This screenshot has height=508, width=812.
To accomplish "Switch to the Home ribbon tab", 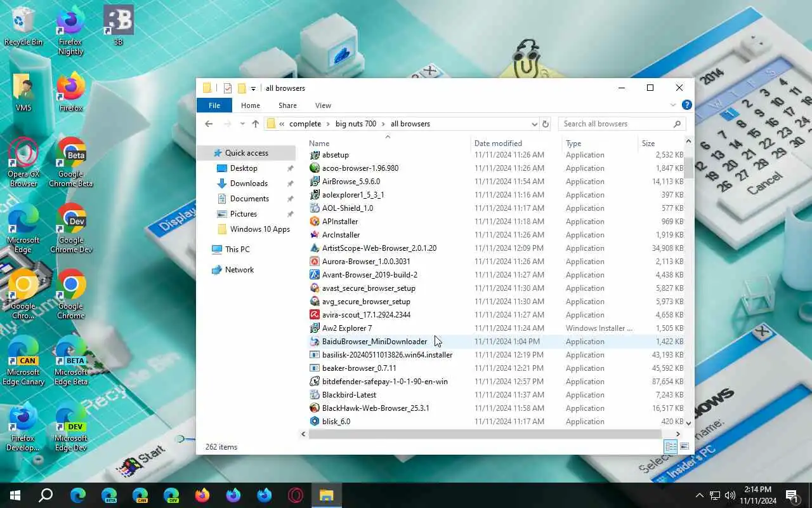I will pyautogui.click(x=251, y=105).
